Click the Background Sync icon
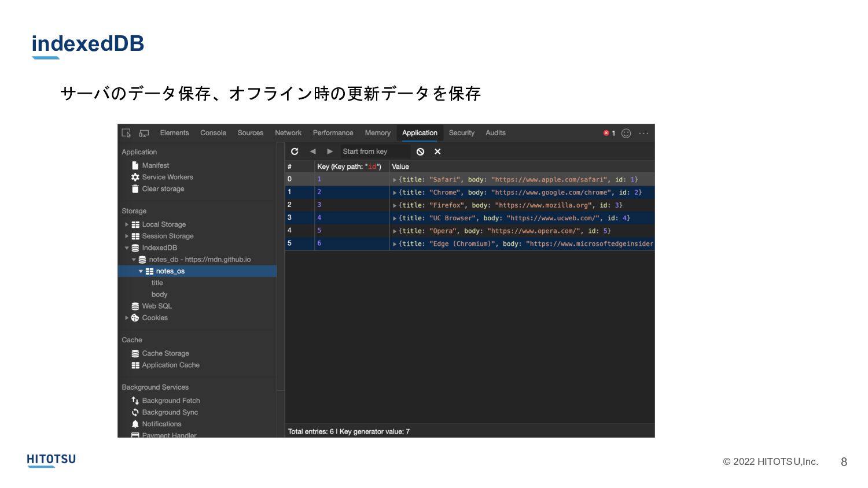The height and width of the screenshot is (488, 868). [135, 412]
